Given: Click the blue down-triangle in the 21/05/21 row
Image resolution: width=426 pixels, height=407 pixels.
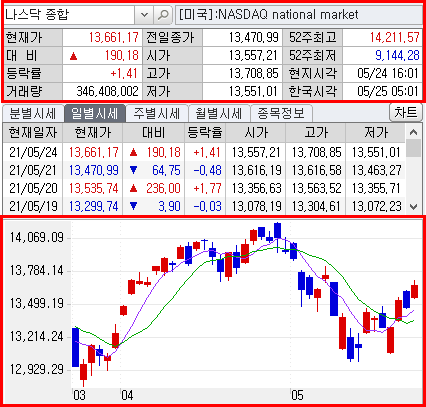Looking at the screenshot, I should click(133, 170).
